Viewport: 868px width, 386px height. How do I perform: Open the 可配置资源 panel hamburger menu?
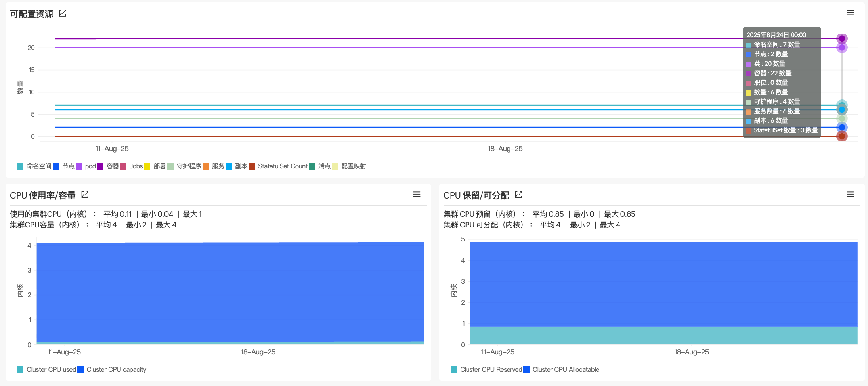pos(850,13)
